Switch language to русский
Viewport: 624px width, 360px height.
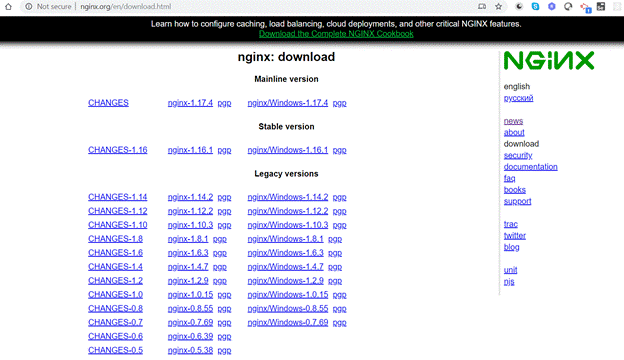pyautogui.click(x=518, y=98)
